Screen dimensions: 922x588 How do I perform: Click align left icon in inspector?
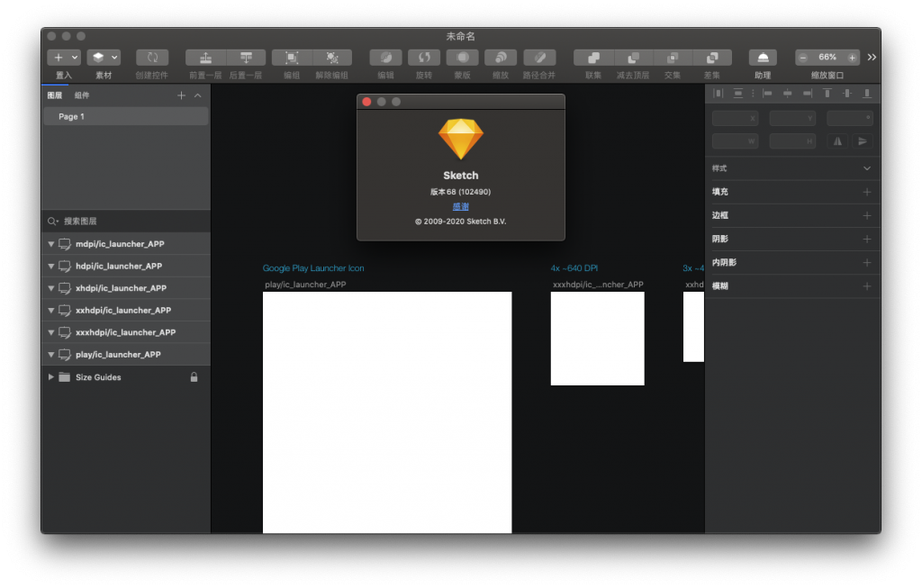click(767, 94)
